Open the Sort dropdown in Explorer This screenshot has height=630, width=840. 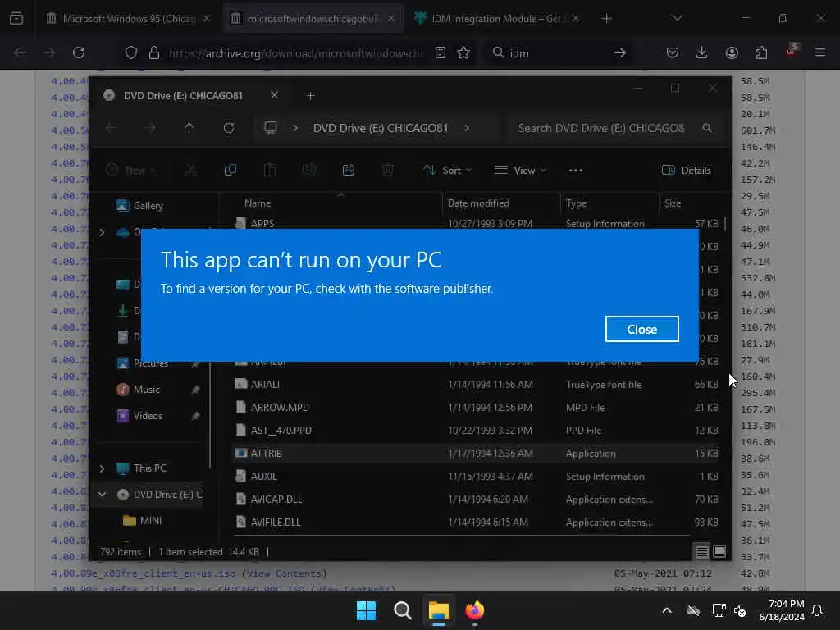(447, 170)
